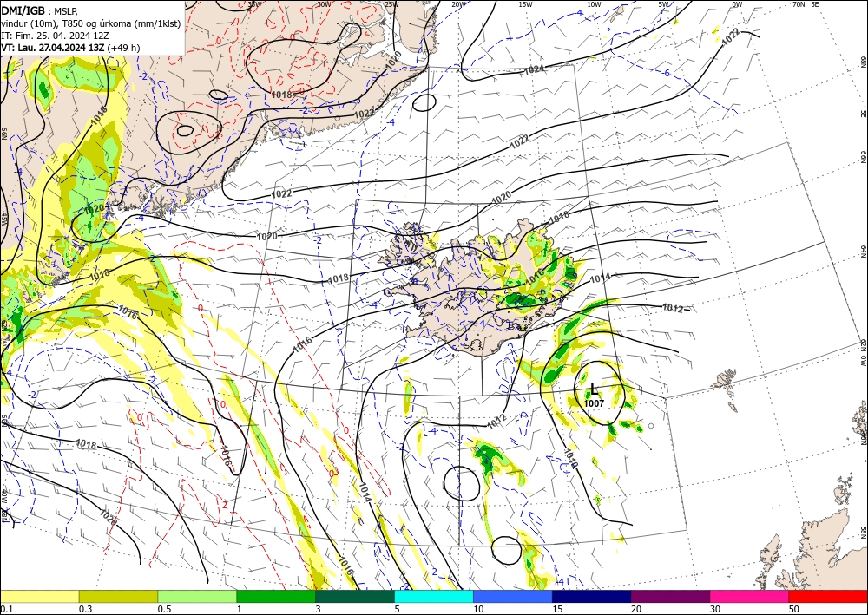
Task: Click the legend value "50"
Action: point(794,609)
